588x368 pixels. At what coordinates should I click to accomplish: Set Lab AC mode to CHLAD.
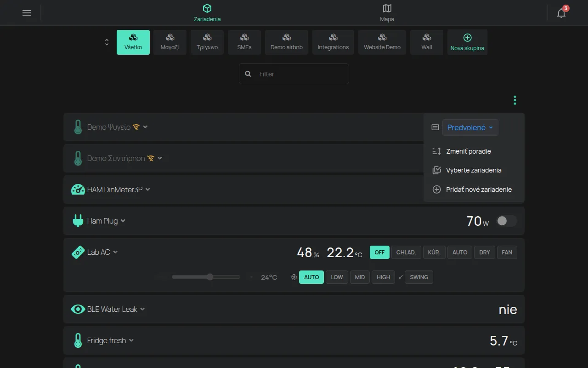point(406,252)
